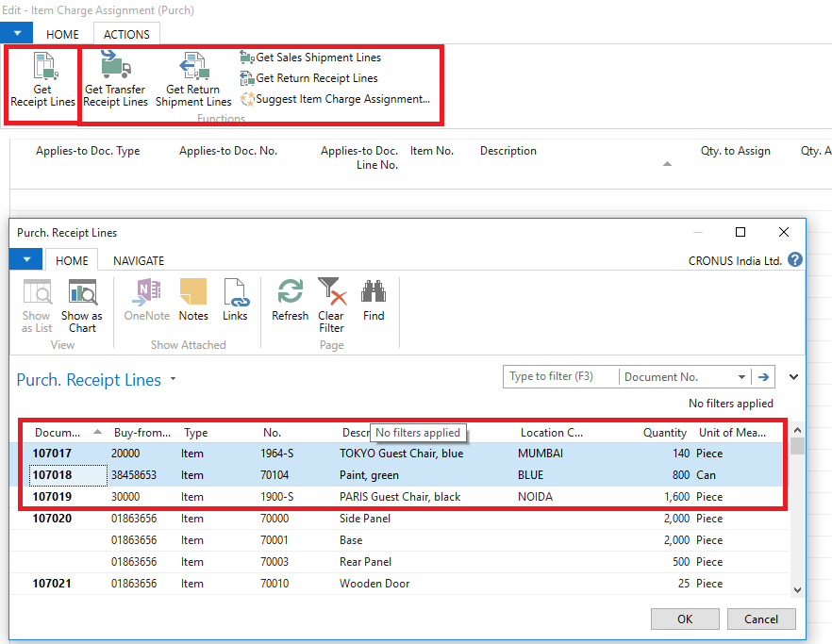Click Location Code column header
Viewport: 832px width, 644px height.
pyautogui.click(x=551, y=433)
